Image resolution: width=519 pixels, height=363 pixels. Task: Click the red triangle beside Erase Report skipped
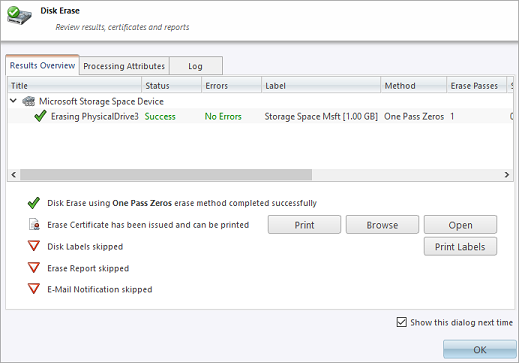[x=34, y=268]
